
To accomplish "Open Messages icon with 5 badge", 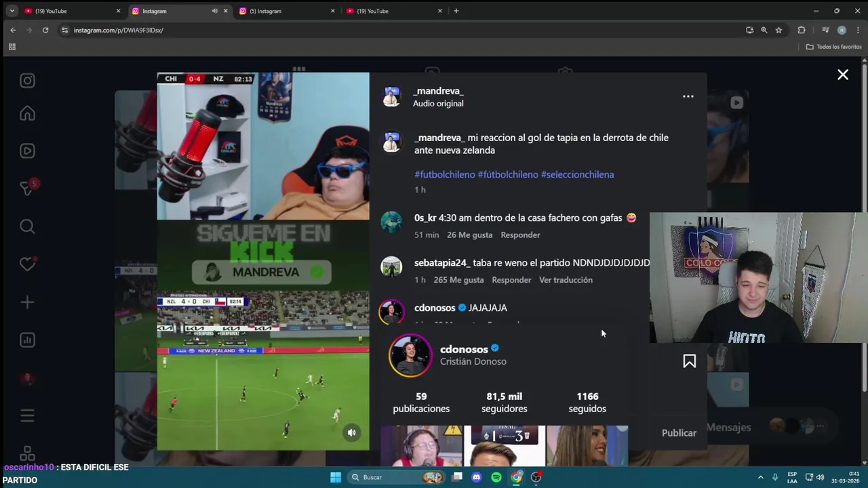I will tap(27, 188).
